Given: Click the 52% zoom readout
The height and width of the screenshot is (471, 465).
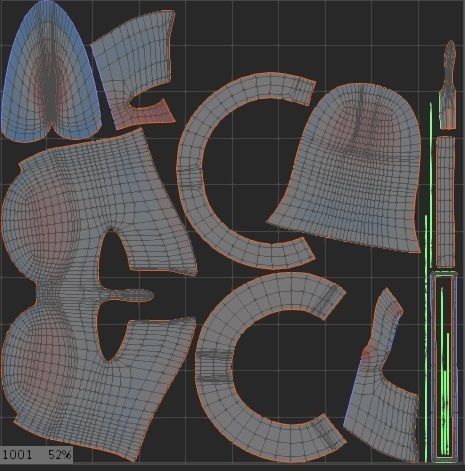Looking at the screenshot, I should click(60, 454).
